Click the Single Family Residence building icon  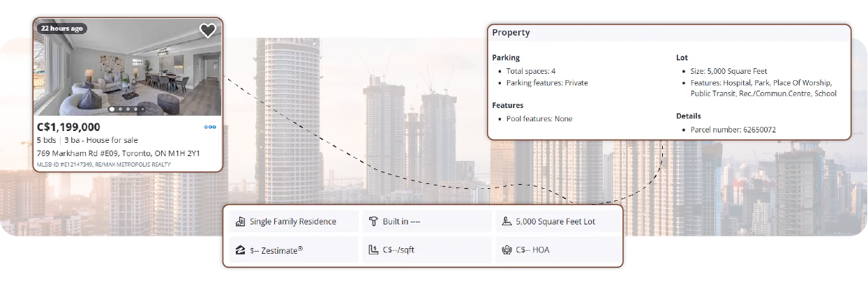tap(241, 222)
